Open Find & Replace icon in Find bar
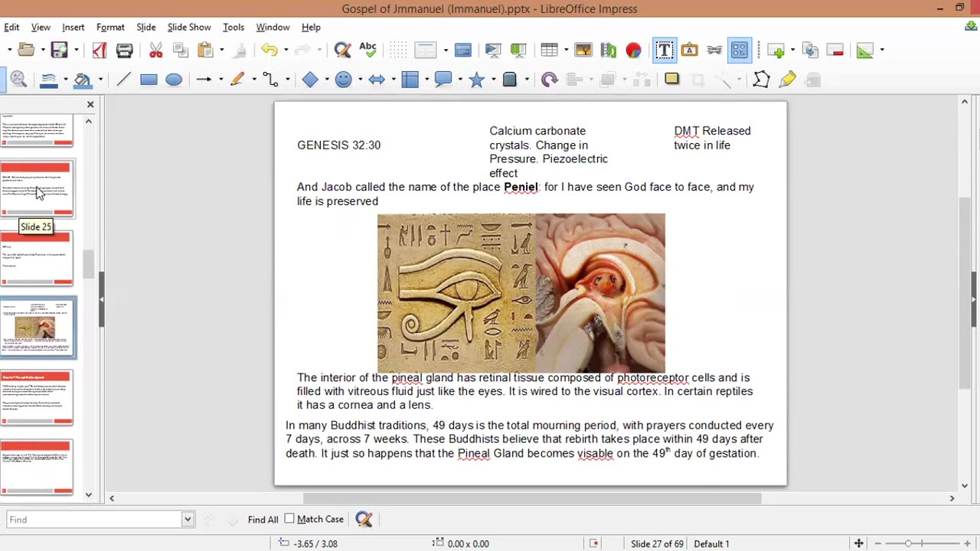 pyautogui.click(x=364, y=520)
